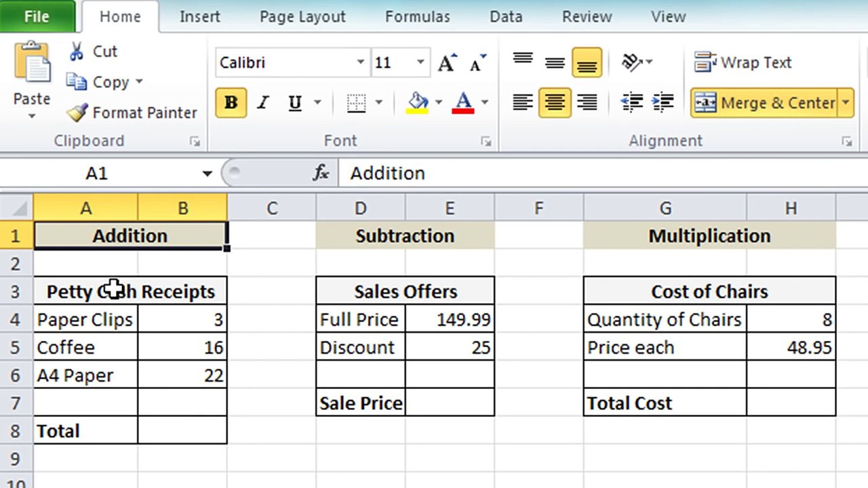
Task: Open Copy options dropdown arrow
Action: click(139, 82)
